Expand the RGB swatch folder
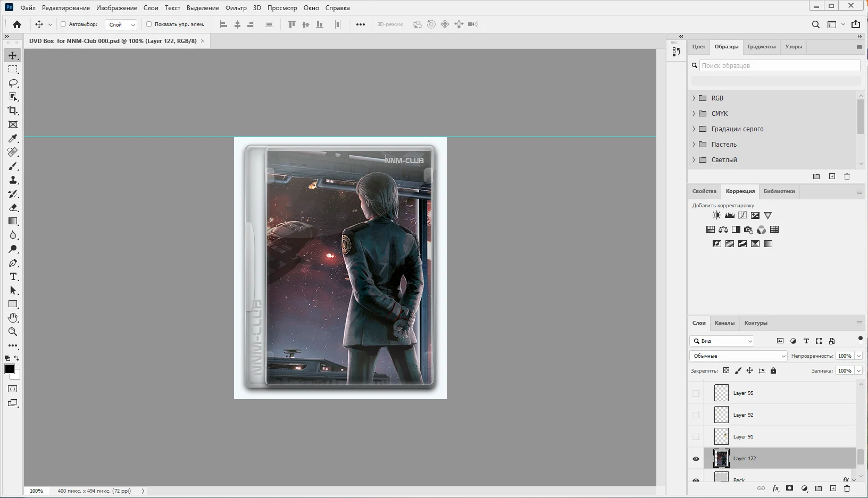The width and height of the screenshot is (868, 498). pos(694,98)
